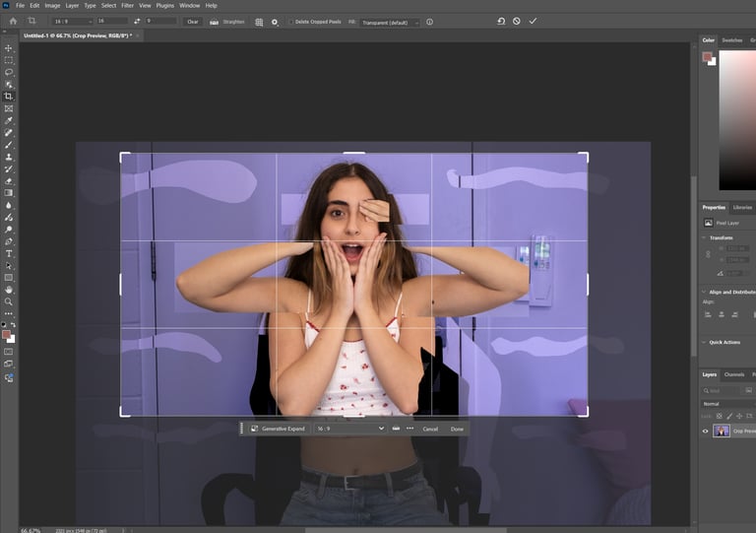The image size is (756, 533).
Task: Hide the Crop Preview layer
Action: click(705, 431)
